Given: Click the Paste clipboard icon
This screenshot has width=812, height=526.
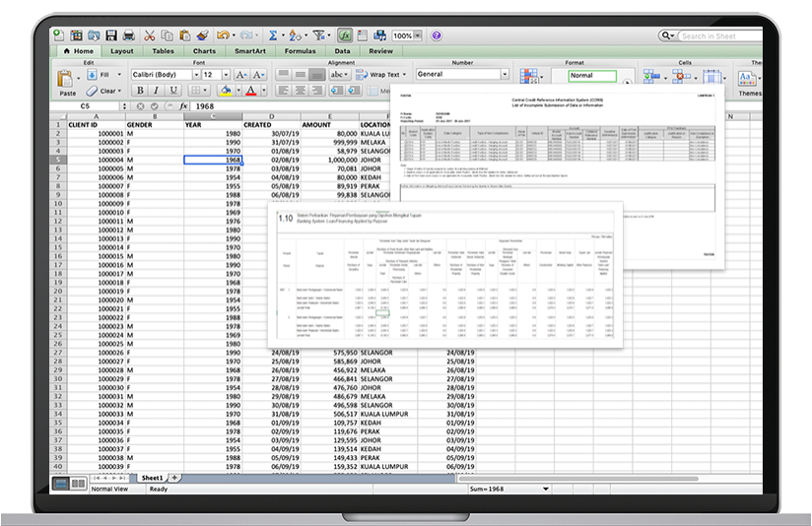Looking at the screenshot, I should [67, 79].
